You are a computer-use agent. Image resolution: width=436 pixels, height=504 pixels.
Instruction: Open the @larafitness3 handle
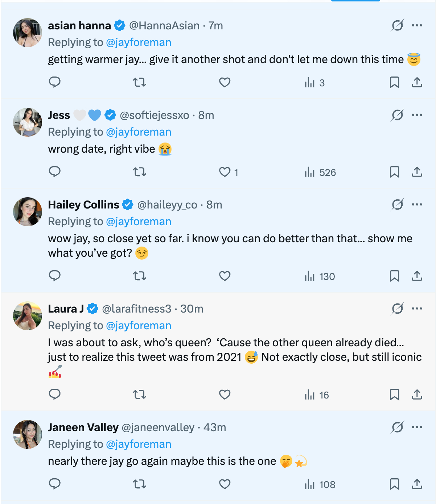point(136,309)
